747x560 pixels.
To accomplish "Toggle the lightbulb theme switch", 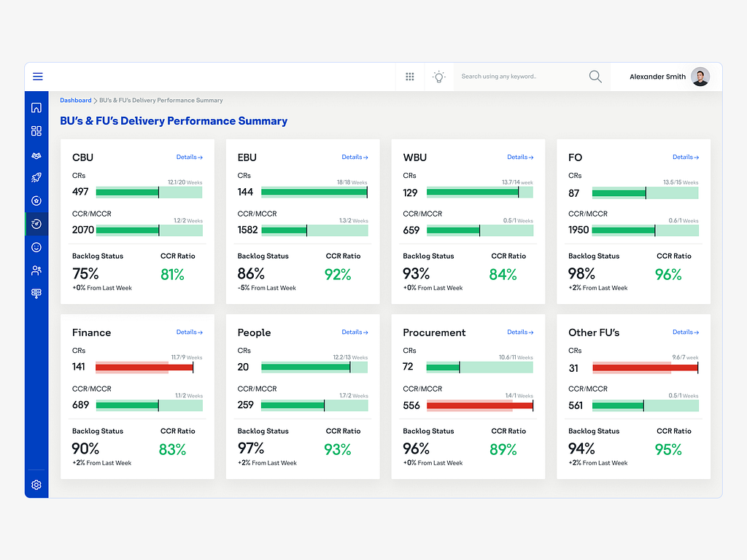I will (438, 76).
